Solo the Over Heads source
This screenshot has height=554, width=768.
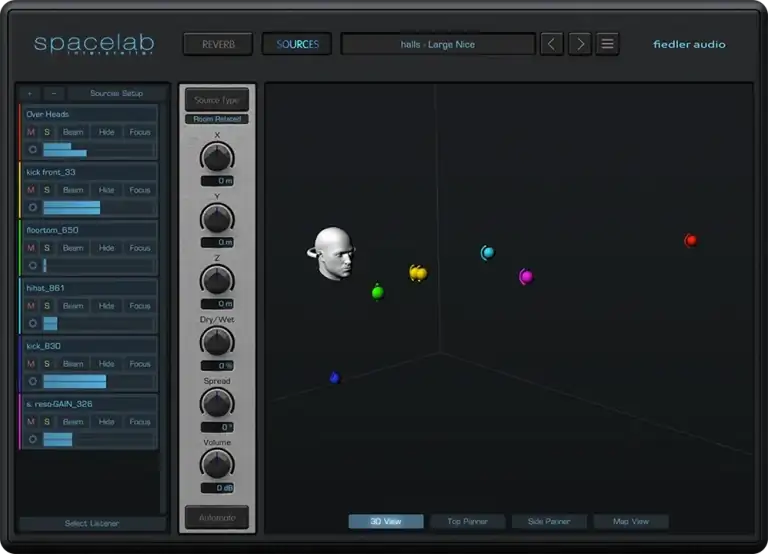point(47,132)
